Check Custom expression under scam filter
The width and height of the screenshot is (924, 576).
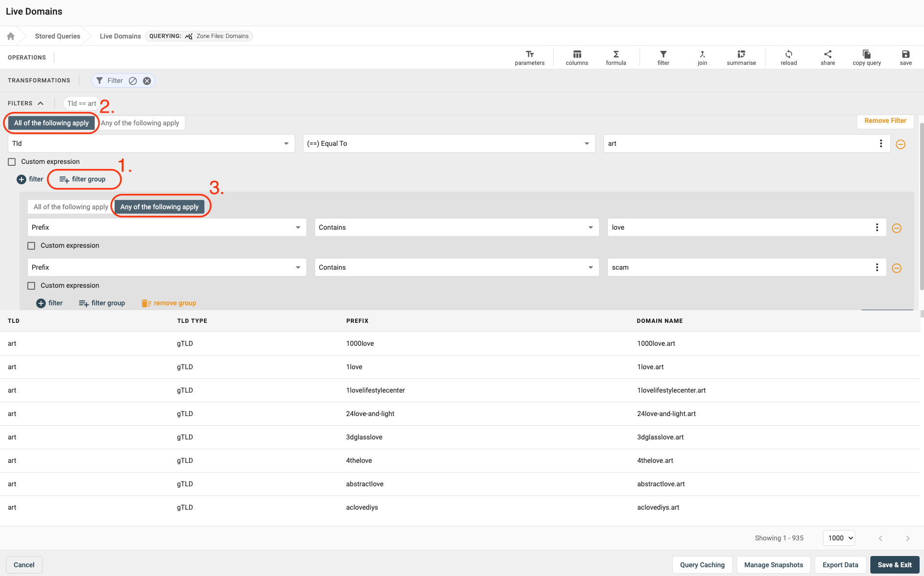pos(32,286)
